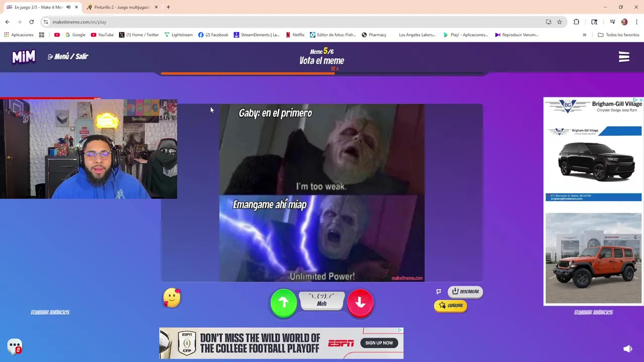Open the hamburger menu at top right
Screen dimensions: 644x362
624,57
